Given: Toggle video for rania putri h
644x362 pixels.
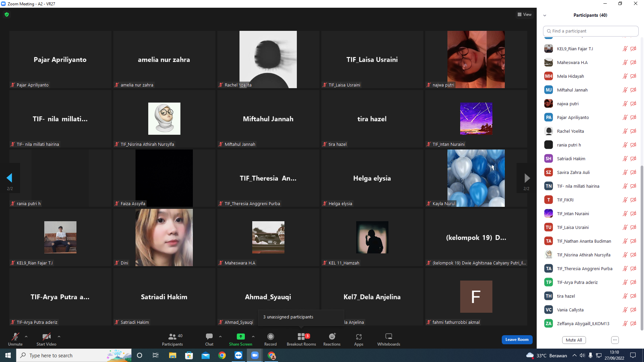Looking at the screenshot, I should [x=633, y=145].
